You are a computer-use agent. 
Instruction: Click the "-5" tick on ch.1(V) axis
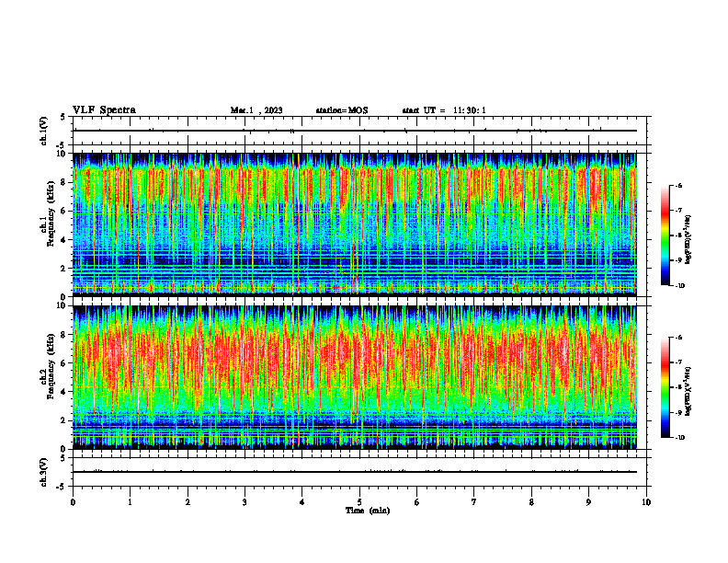(62, 145)
